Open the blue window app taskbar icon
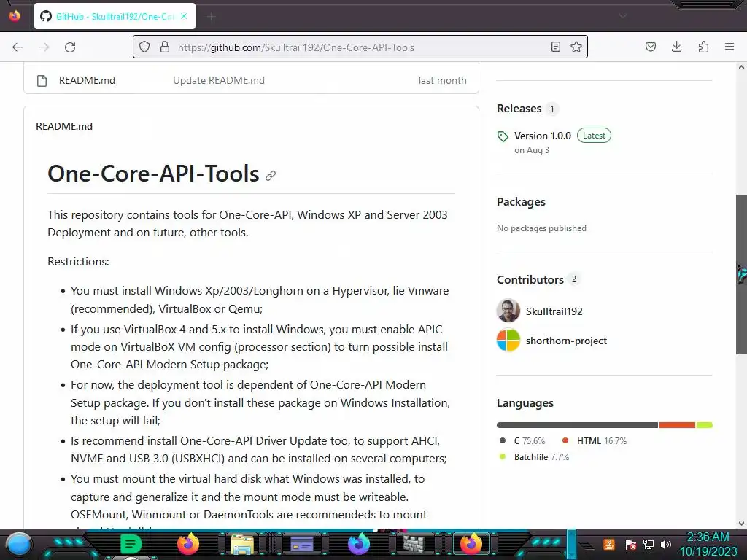Screen dimensions: 747x560 pos(302,544)
